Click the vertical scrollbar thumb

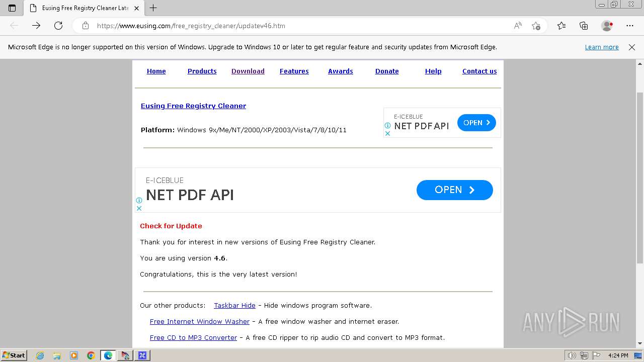[640, 177]
